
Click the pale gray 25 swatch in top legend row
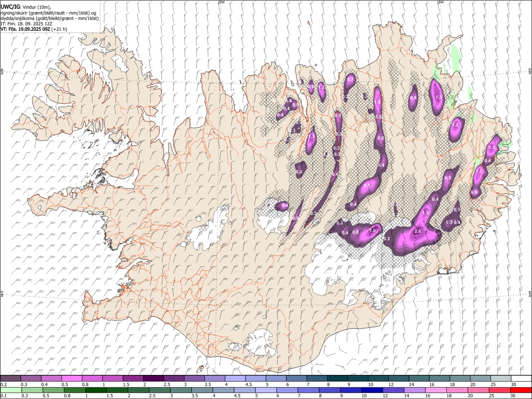(500, 378)
